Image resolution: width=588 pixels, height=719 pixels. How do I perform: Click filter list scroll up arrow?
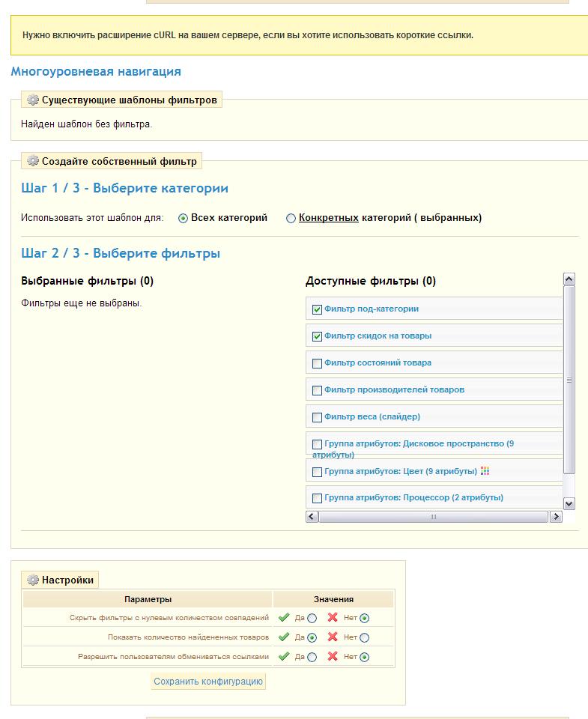click(x=569, y=279)
